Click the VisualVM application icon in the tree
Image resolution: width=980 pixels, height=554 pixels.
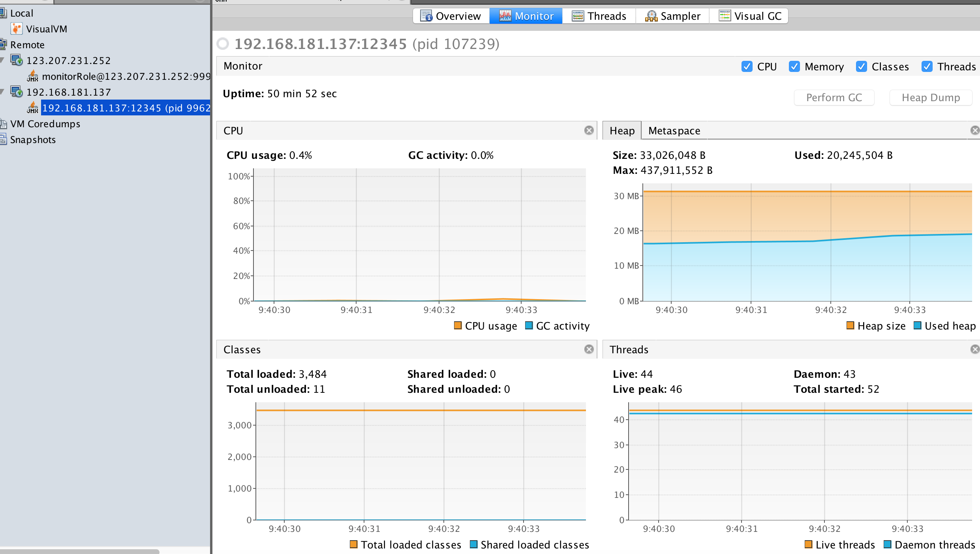16,28
